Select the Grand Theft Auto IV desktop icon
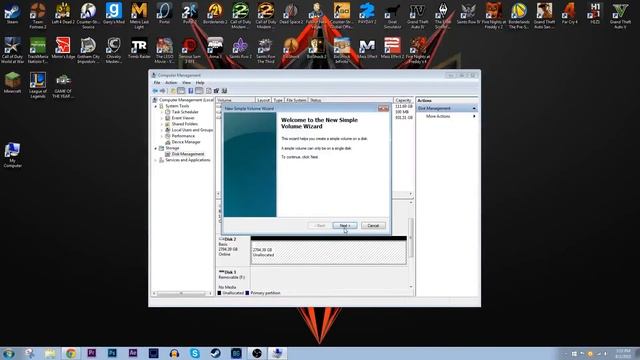This screenshot has height=360, width=640. click(418, 16)
